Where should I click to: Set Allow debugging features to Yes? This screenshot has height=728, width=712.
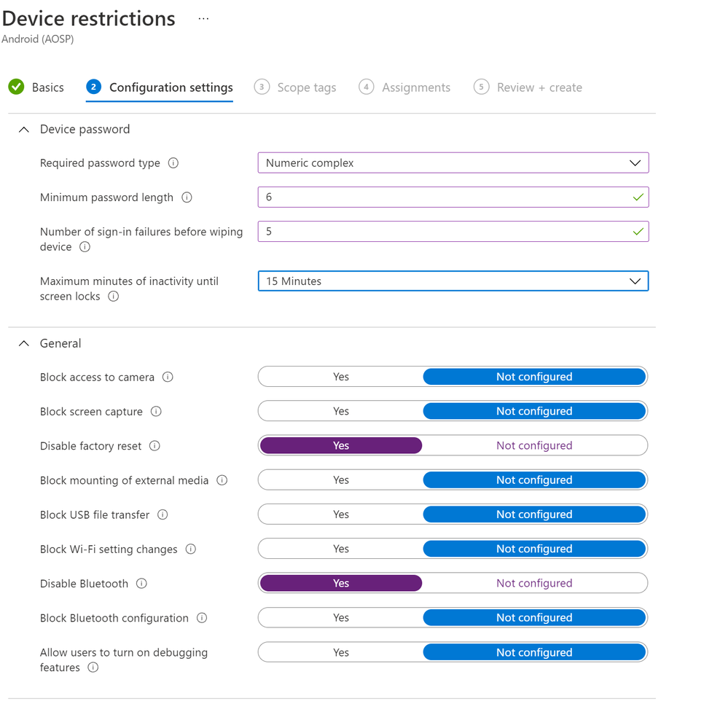coord(341,652)
